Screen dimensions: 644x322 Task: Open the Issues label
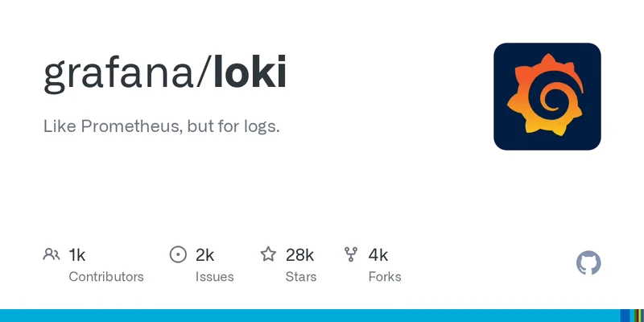tap(214, 277)
